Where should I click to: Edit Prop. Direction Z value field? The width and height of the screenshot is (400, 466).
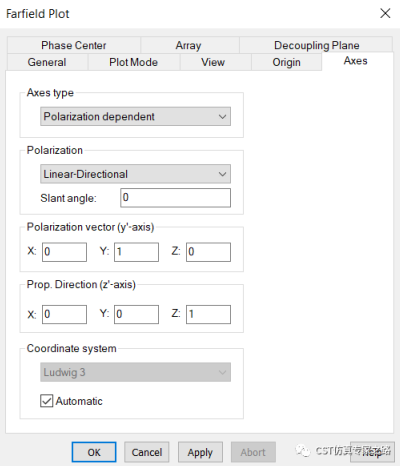coord(208,314)
